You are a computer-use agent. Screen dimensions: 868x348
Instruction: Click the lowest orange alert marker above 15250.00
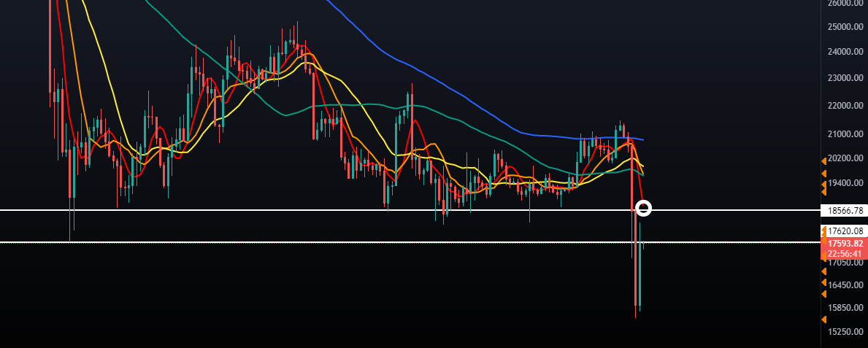[x=823, y=320]
